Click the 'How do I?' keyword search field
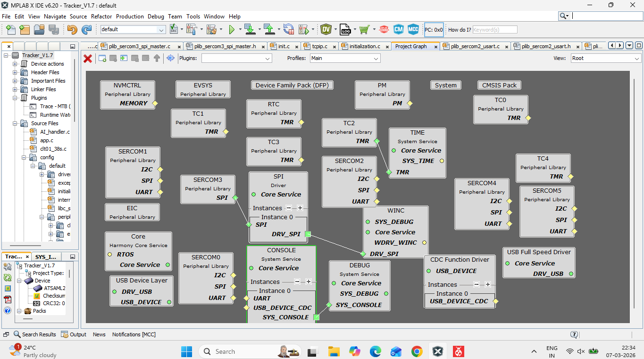The width and height of the screenshot is (644, 359). point(494,30)
